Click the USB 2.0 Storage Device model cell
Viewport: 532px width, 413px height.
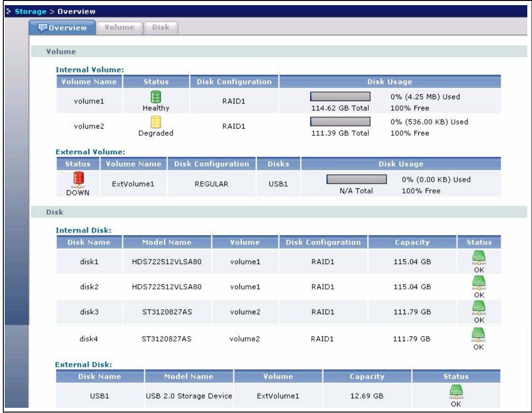[189, 396]
